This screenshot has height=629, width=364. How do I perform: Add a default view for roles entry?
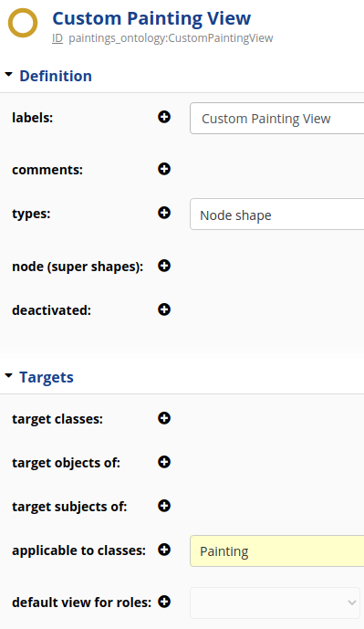164,602
